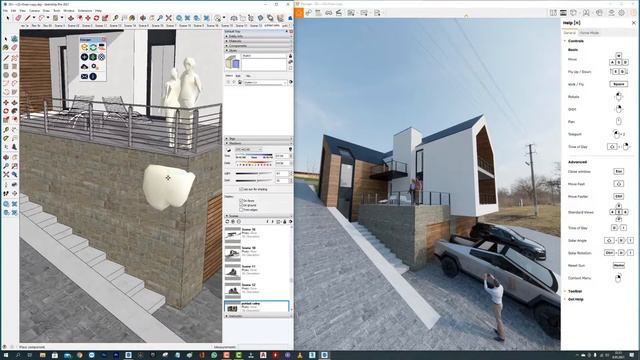
Task: Close the Enscape Help [H] panel
Action: click(x=634, y=23)
